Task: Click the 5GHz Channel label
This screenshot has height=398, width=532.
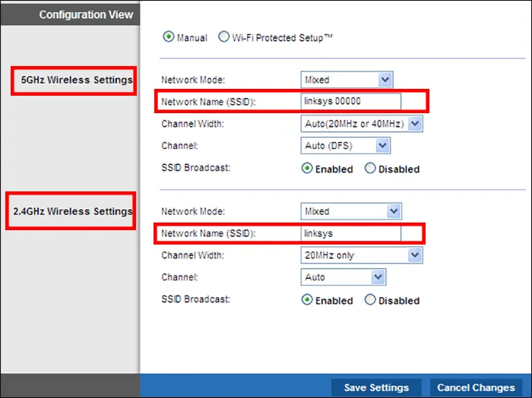Action: pyautogui.click(x=179, y=146)
